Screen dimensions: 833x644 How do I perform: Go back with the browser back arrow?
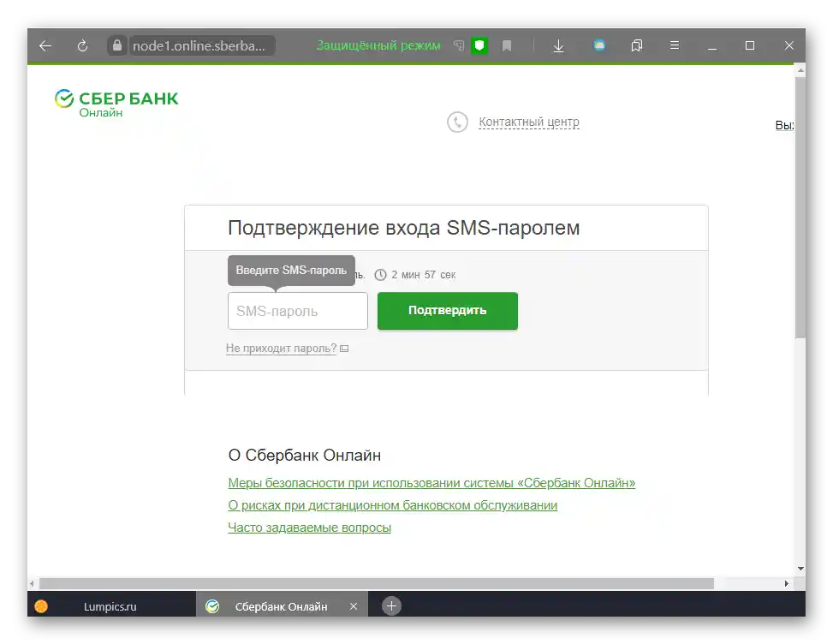[45, 45]
